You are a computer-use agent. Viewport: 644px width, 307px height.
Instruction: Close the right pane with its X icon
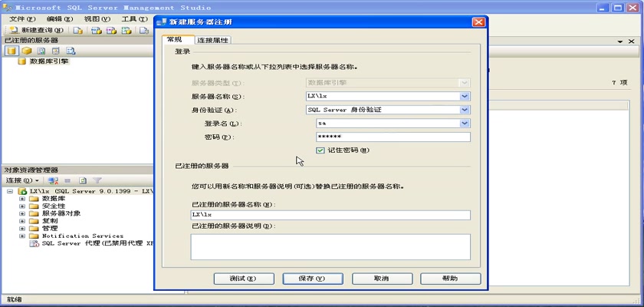coord(632,41)
